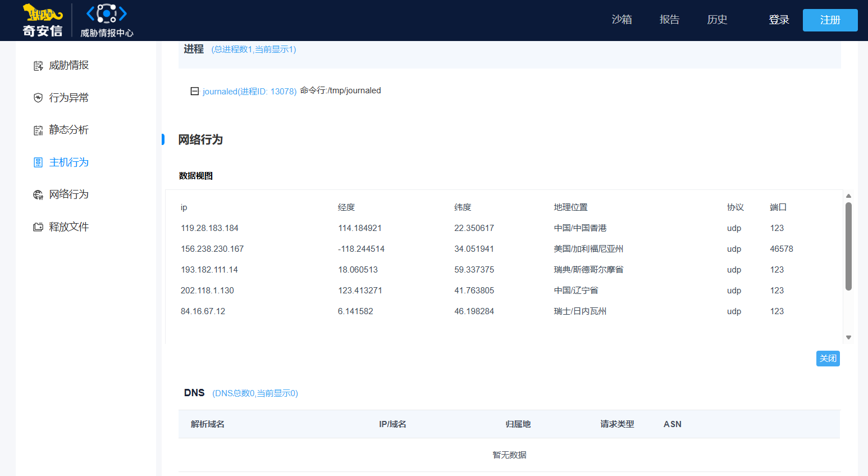Select 主机行为 in the sidebar
This screenshot has width=868, height=476.
[x=68, y=162]
